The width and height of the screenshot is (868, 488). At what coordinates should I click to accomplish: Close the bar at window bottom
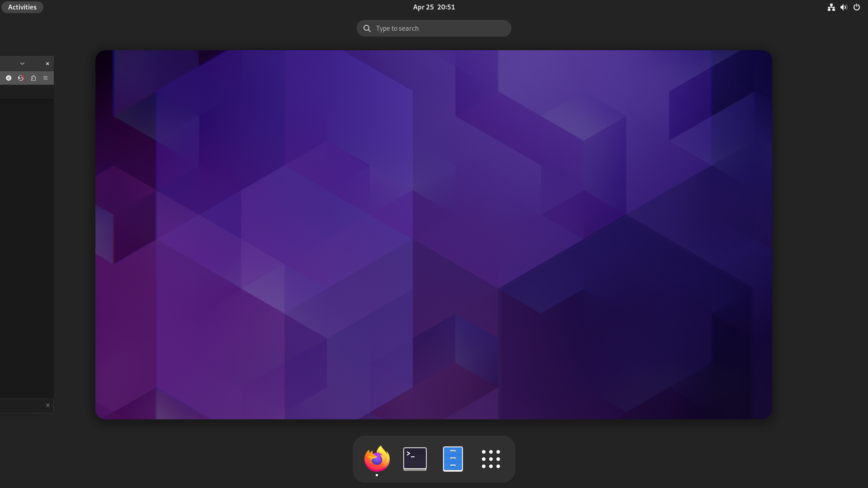(48, 405)
